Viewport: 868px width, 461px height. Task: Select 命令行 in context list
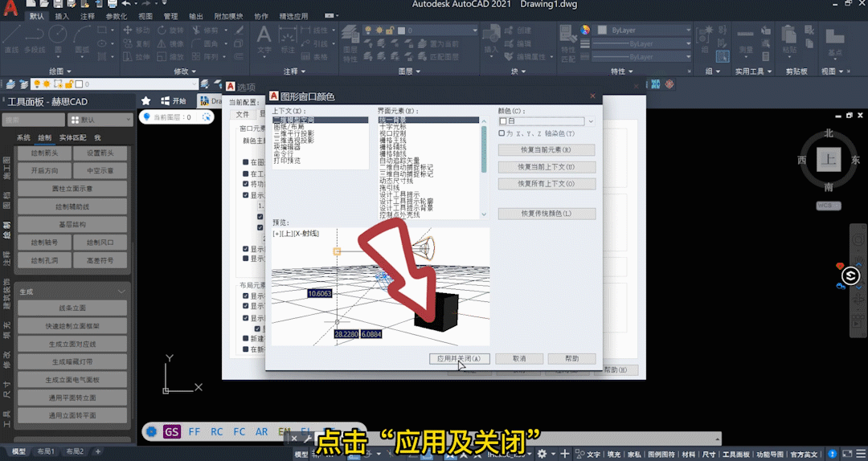[284, 154]
